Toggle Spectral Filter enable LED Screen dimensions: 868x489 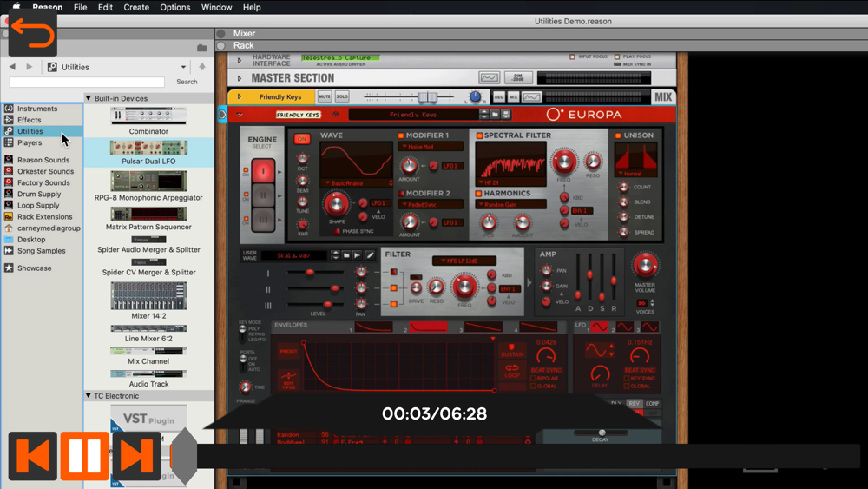(x=479, y=135)
